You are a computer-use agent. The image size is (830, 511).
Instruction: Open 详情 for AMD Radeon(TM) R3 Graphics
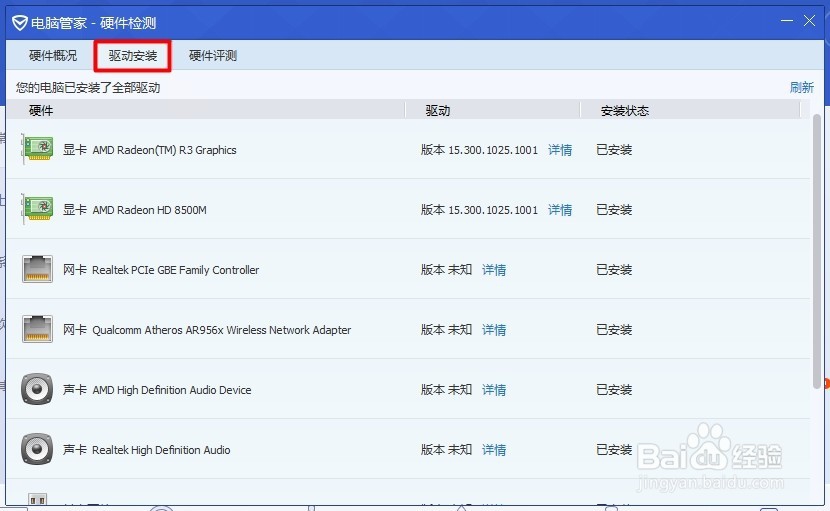pos(560,150)
